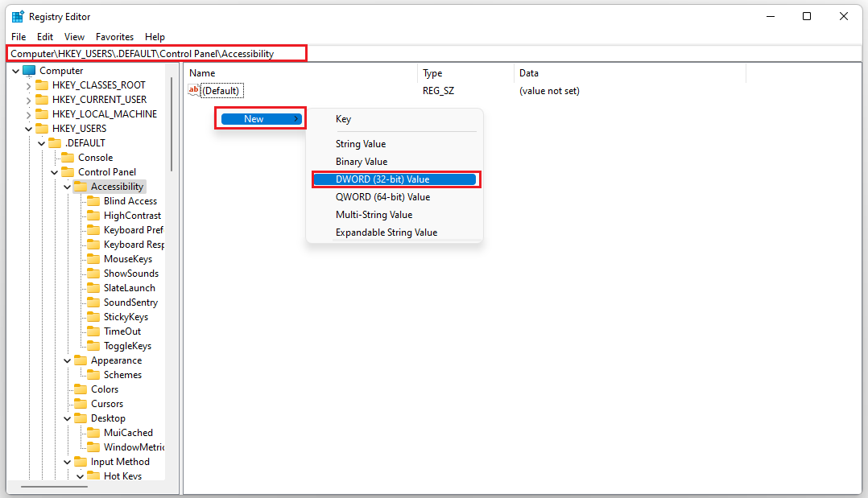868x498 pixels.
Task: Select the (Default) value entry
Action: coord(221,91)
